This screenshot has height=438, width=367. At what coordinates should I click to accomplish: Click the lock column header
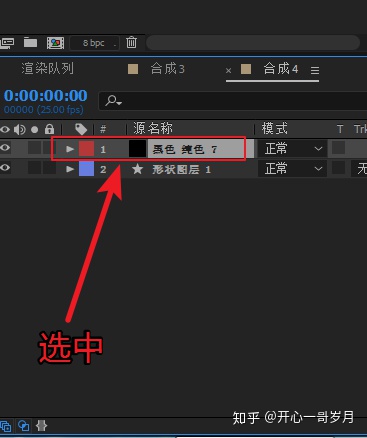pos(49,129)
